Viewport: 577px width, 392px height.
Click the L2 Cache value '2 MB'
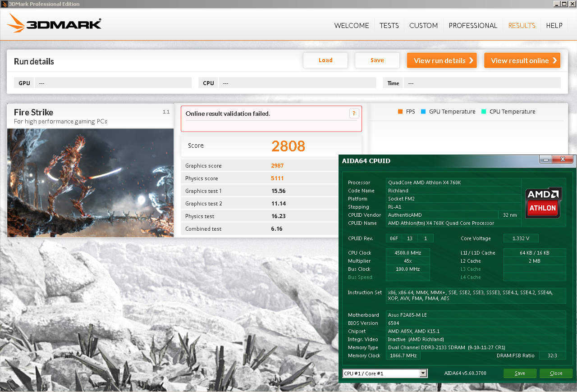(x=535, y=261)
